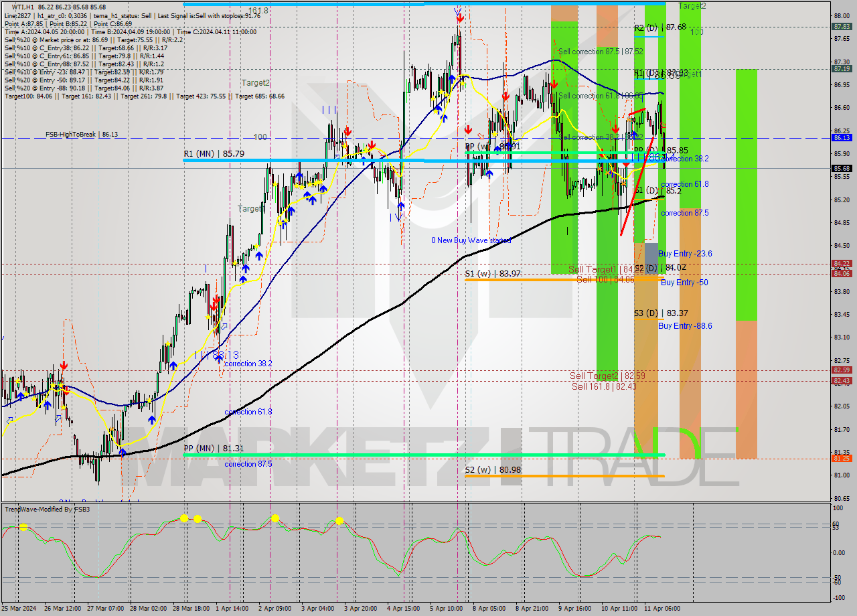Click a yellow signal dot on the TrendWave oscillator

[x=185, y=518]
